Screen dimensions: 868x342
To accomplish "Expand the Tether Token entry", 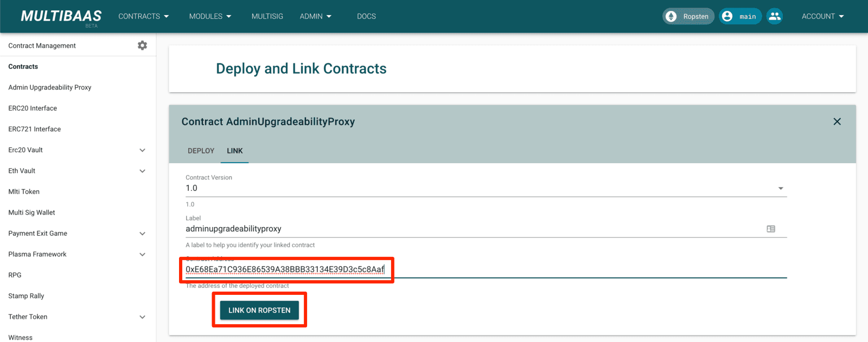I will pyautogui.click(x=142, y=317).
